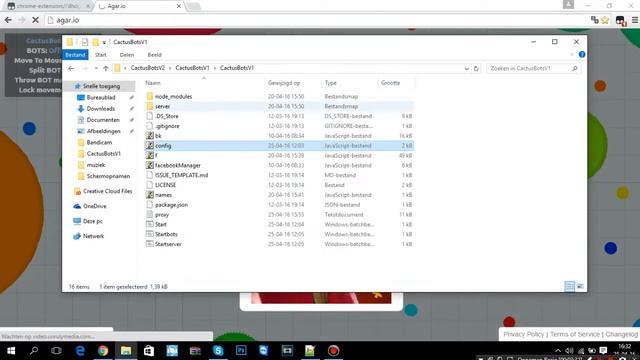Open Afbeeldingen in navigation pane
This screenshot has height=360, width=640.
pyautogui.click(x=103, y=131)
